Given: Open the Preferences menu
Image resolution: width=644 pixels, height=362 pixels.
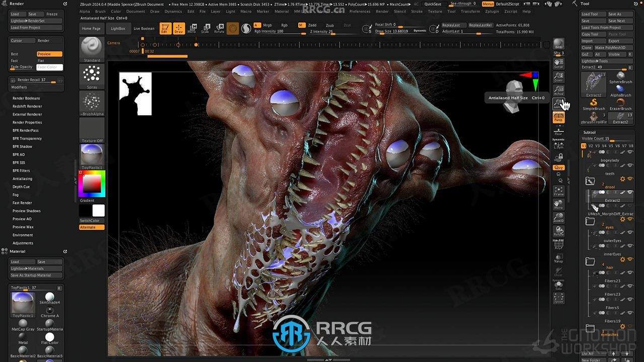Looking at the screenshot, I should (x=360, y=11).
